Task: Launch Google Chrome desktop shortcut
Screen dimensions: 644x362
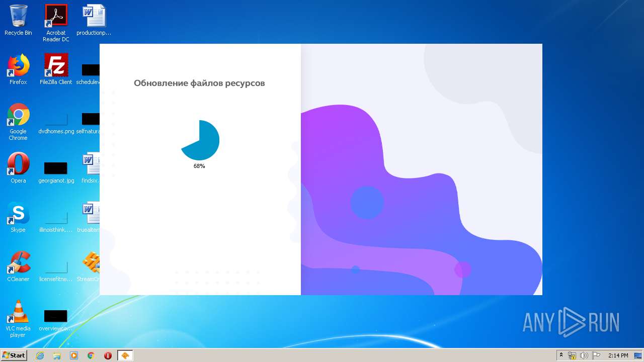Action: point(18,122)
